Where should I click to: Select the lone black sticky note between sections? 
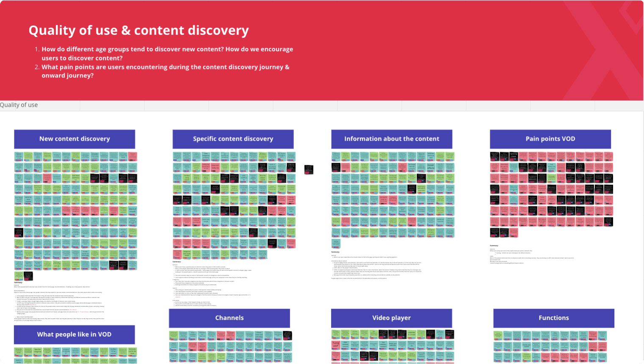click(x=309, y=169)
